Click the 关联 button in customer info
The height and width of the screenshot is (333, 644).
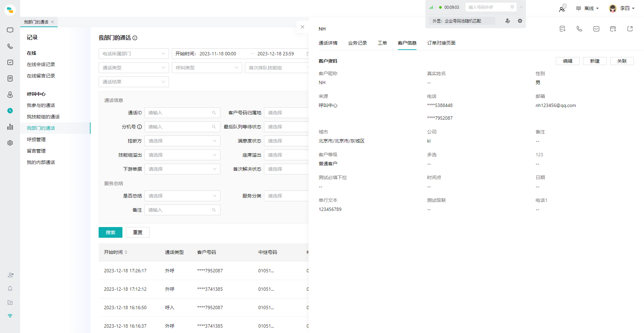[622, 61]
